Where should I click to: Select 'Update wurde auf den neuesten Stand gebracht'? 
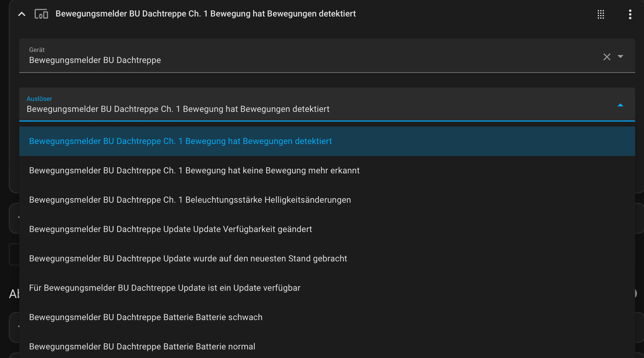(188, 259)
